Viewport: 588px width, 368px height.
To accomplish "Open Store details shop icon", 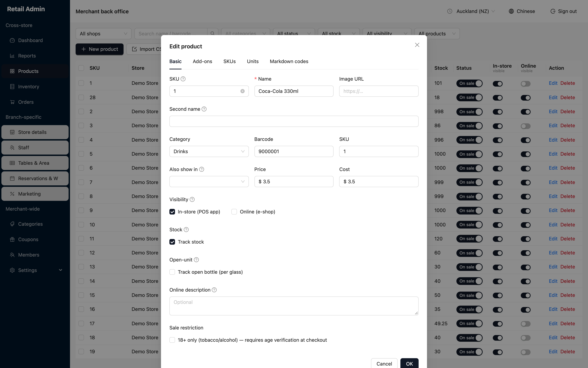I will [x=12, y=132].
